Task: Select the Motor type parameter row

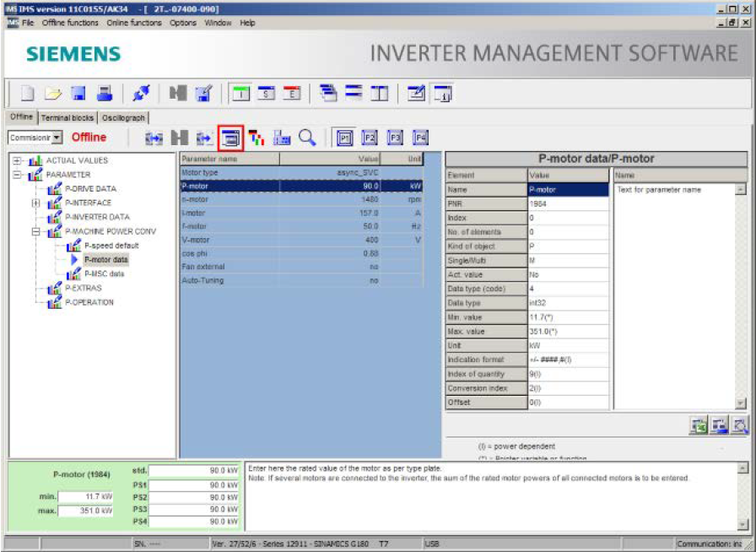Action: tap(302, 173)
